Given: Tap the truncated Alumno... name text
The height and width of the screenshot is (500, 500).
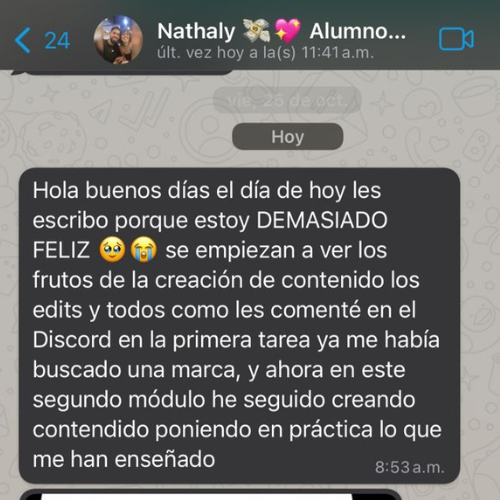Looking at the screenshot, I should point(358,32).
